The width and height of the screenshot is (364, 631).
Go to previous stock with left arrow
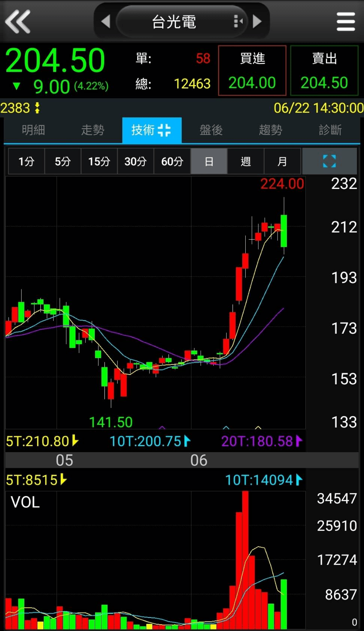coord(106,21)
